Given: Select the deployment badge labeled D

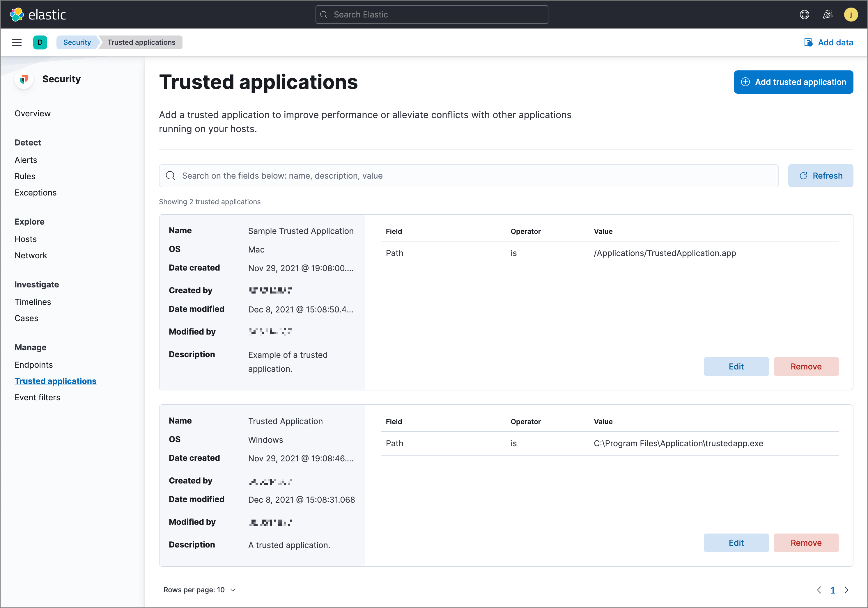Looking at the screenshot, I should click(x=40, y=42).
